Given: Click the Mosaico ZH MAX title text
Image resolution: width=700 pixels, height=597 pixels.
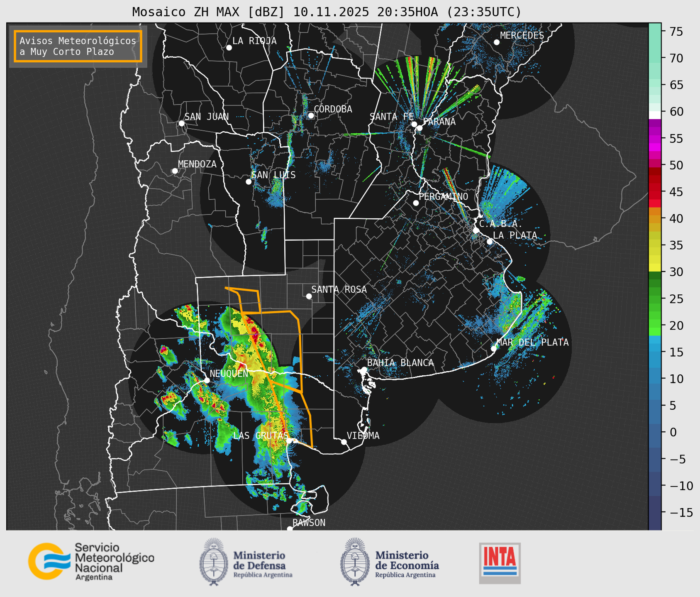Looking at the screenshot, I should pyautogui.click(x=326, y=12).
